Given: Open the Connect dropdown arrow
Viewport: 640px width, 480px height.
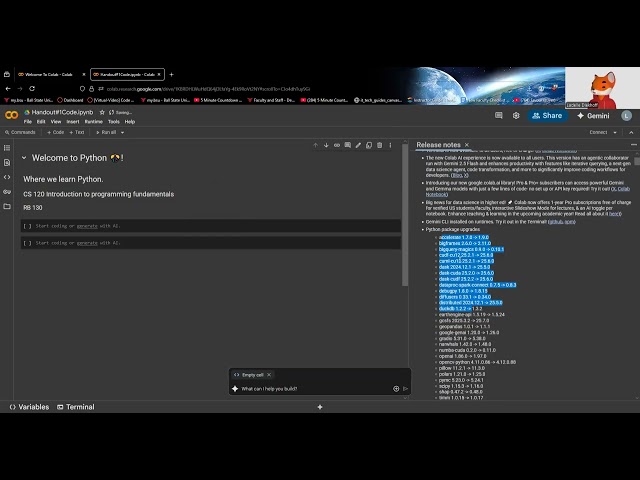Looking at the screenshot, I should [x=615, y=132].
